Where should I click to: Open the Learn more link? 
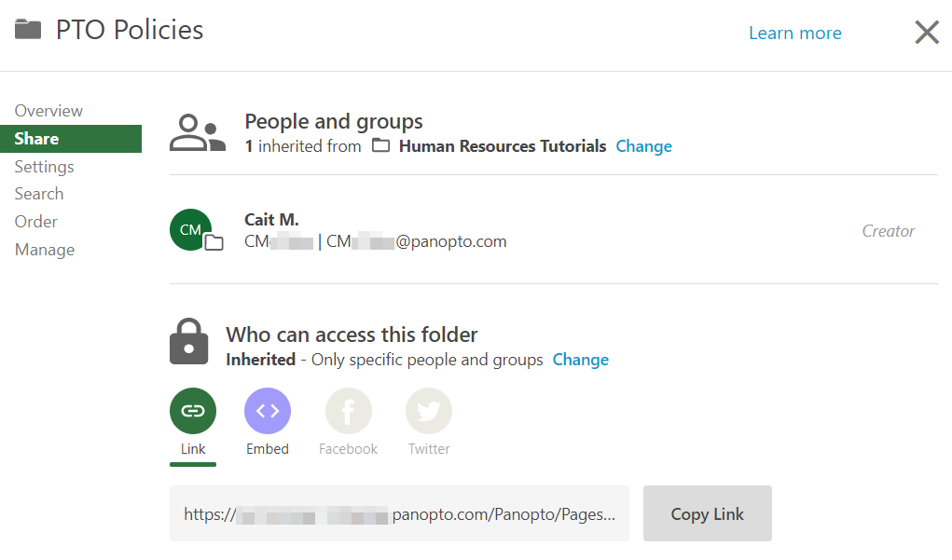click(794, 32)
